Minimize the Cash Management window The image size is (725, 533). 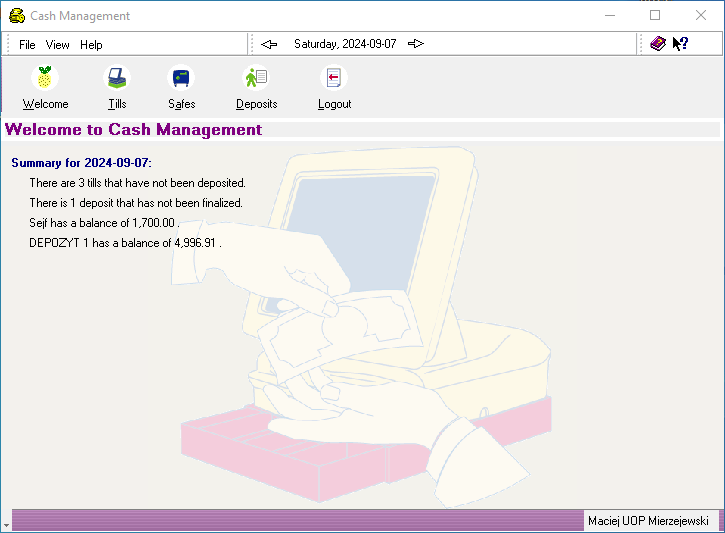[610, 15]
